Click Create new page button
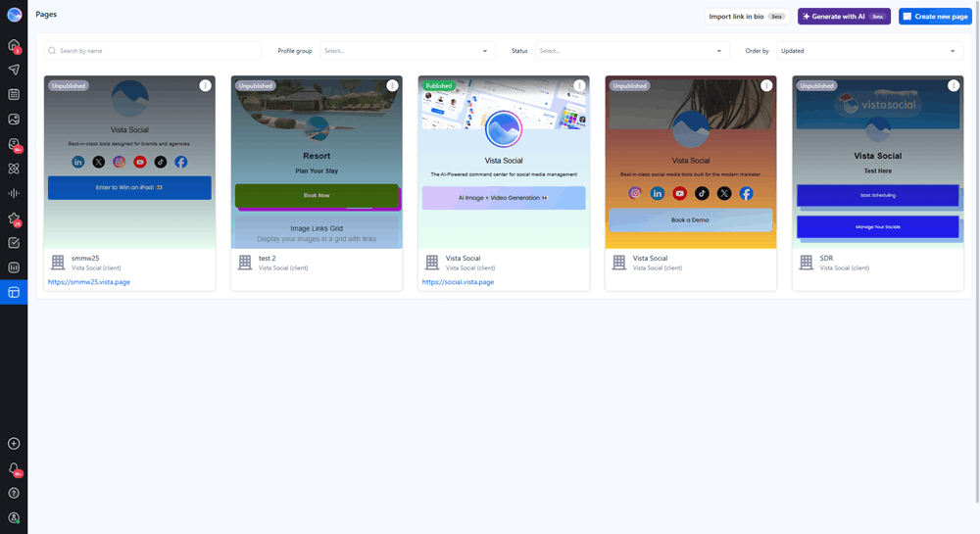980x534 pixels. point(935,17)
